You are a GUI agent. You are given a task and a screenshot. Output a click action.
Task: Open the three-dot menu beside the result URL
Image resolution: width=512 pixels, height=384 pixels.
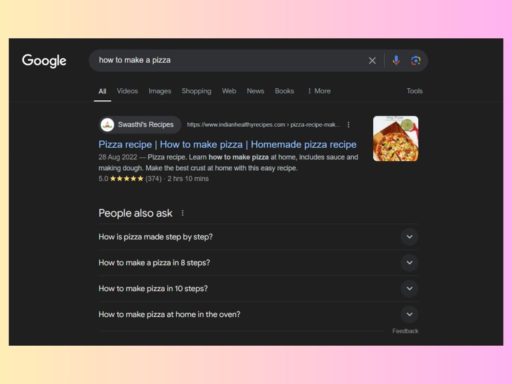click(348, 125)
